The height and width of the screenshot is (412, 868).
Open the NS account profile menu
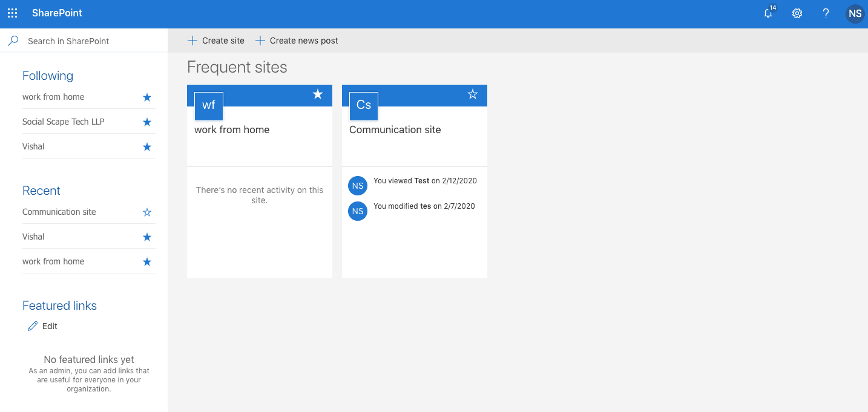[x=855, y=13]
